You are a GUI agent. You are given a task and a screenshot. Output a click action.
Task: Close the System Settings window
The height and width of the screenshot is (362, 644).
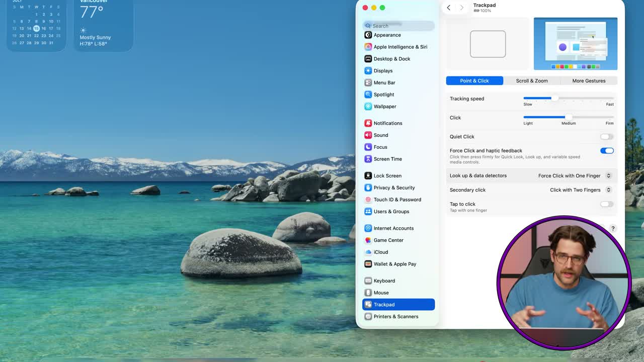(x=365, y=8)
